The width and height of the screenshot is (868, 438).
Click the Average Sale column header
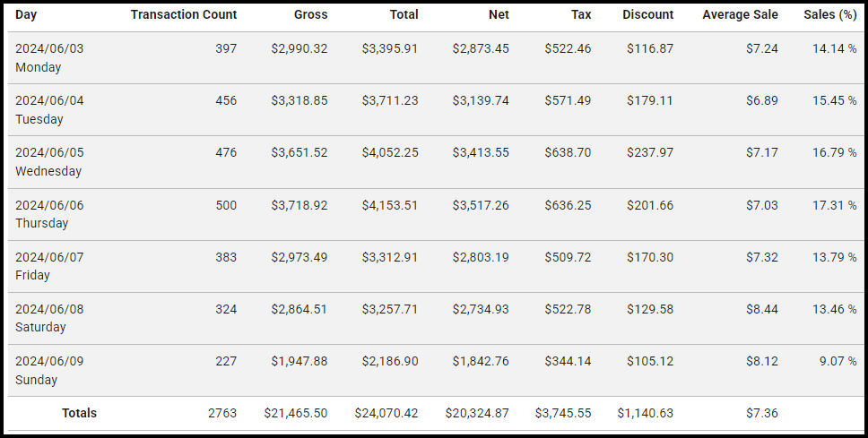(x=740, y=15)
